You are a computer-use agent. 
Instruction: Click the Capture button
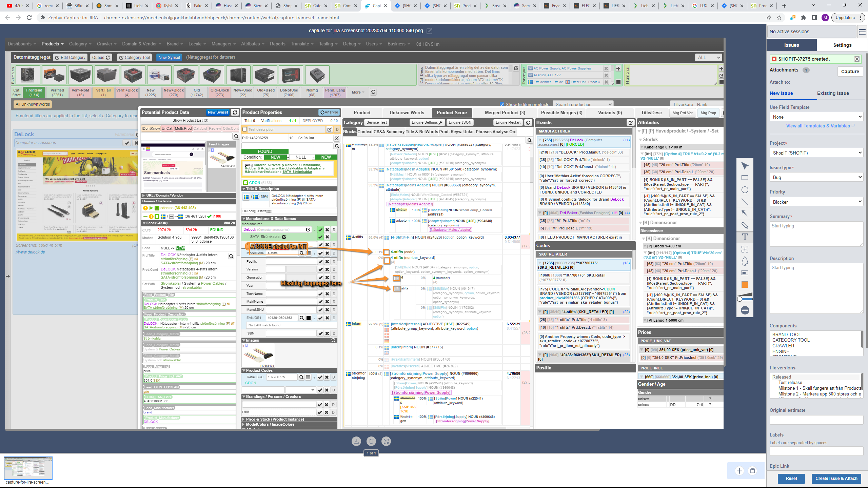click(850, 72)
